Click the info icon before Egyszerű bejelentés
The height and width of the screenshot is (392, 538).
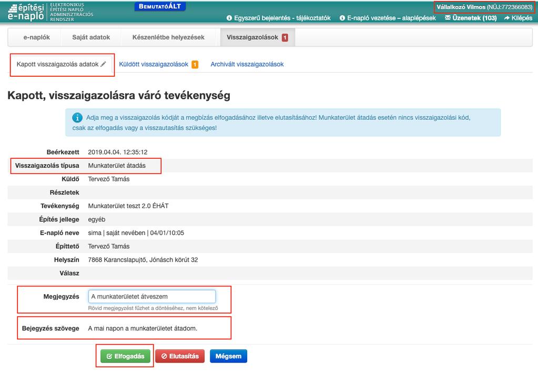(x=229, y=18)
